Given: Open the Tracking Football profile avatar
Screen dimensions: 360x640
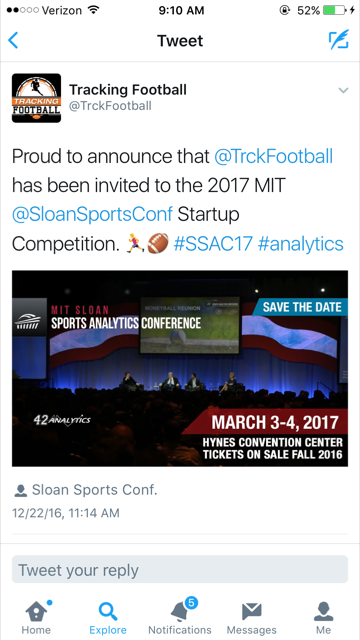Looking at the screenshot, I should pyautogui.click(x=36, y=98).
